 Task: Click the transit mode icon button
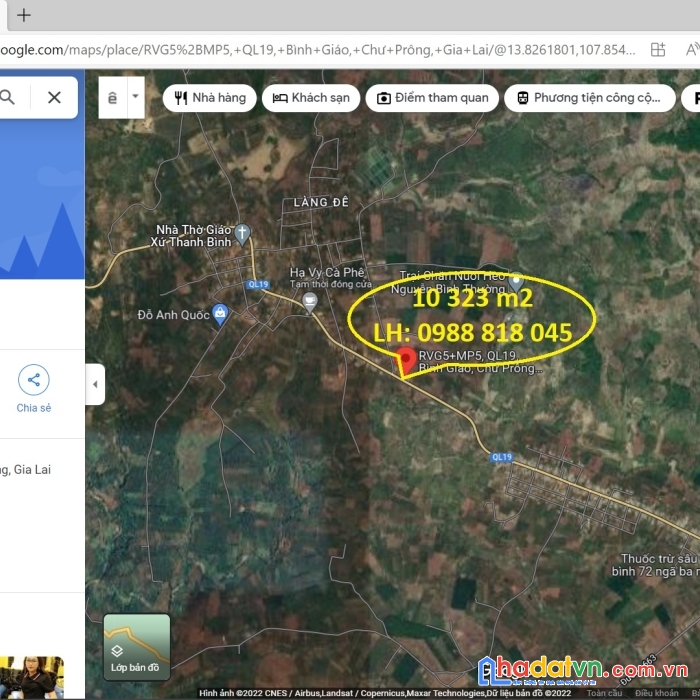click(x=113, y=97)
